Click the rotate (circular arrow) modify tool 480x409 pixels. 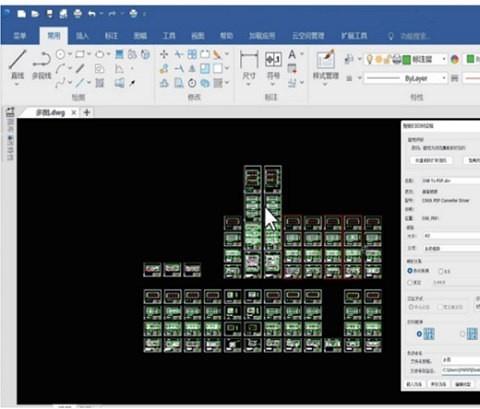[x=192, y=83]
